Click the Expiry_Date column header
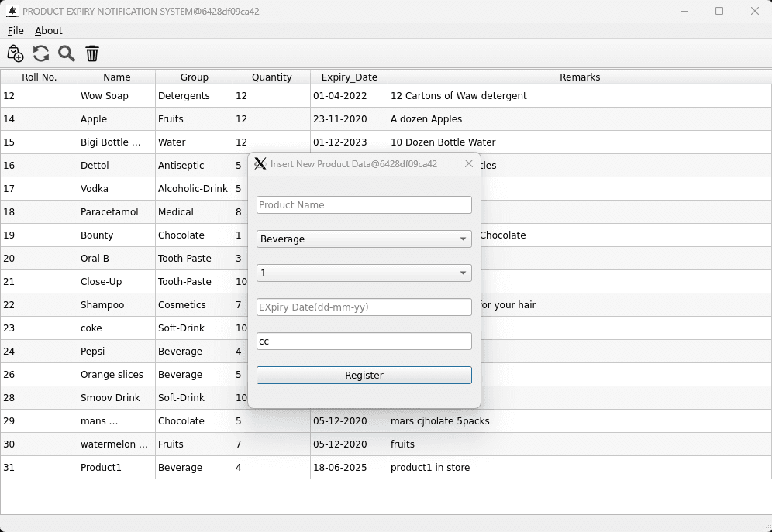 coord(349,77)
